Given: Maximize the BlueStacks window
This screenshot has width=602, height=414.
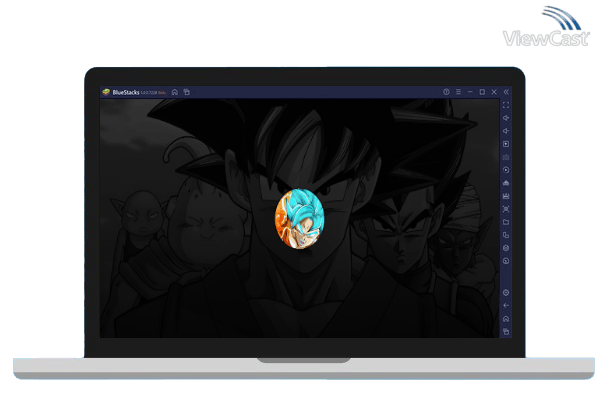Looking at the screenshot, I should (x=482, y=92).
